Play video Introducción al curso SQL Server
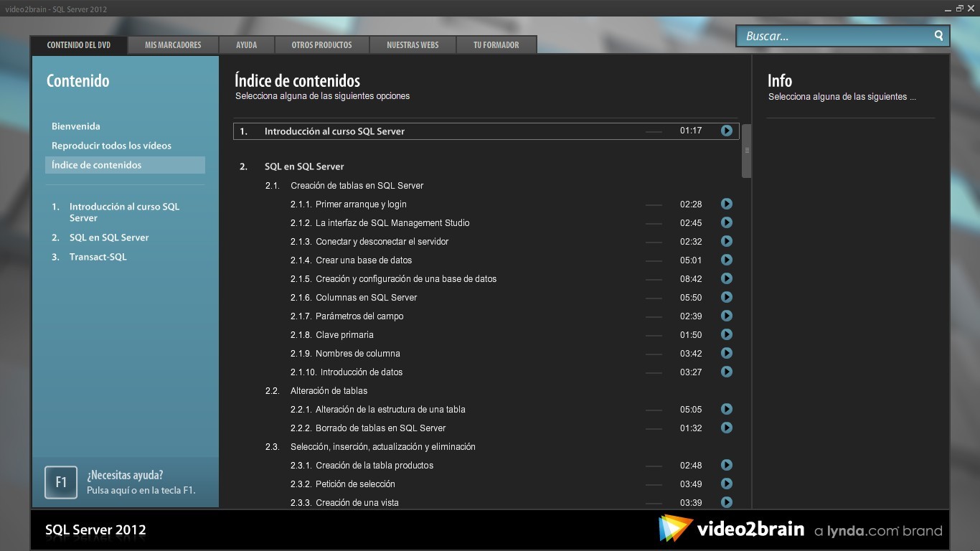Viewport: 980px width, 551px height. (727, 131)
